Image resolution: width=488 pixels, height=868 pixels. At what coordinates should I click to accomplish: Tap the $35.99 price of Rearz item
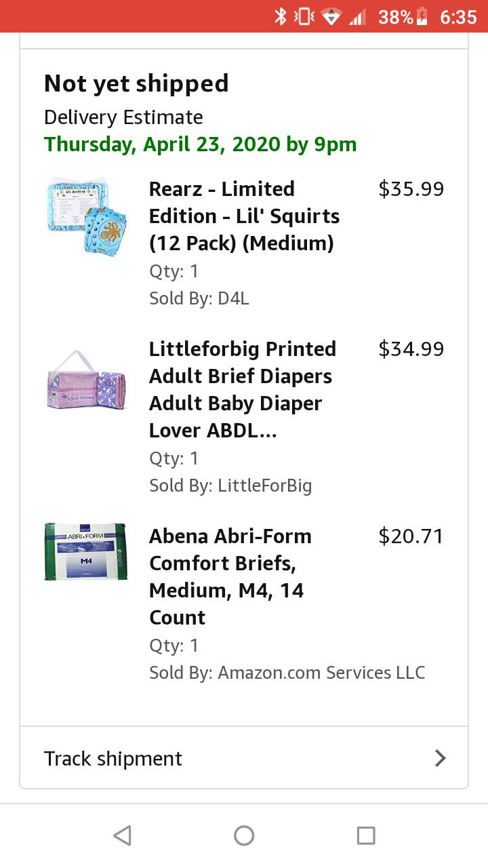coord(411,189)
